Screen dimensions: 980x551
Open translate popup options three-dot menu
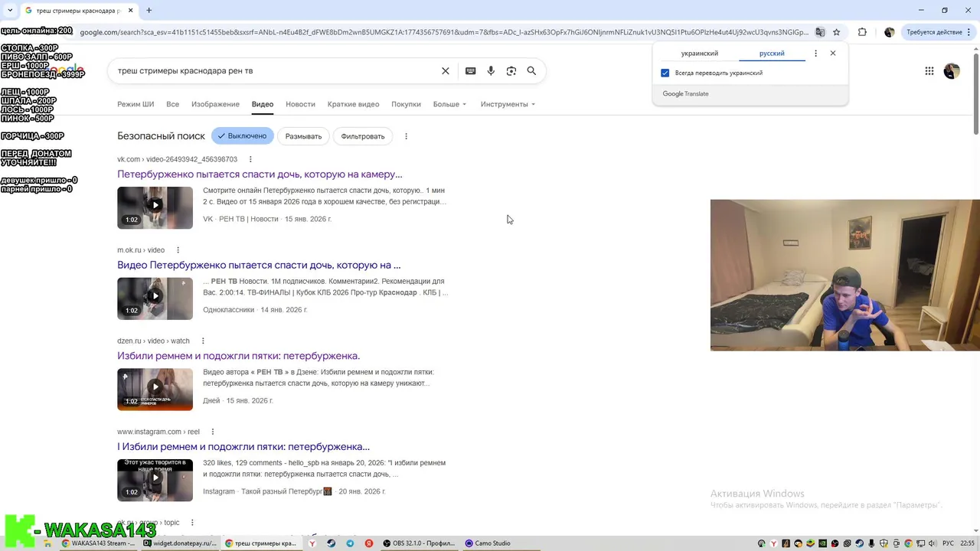pos(815,54)
